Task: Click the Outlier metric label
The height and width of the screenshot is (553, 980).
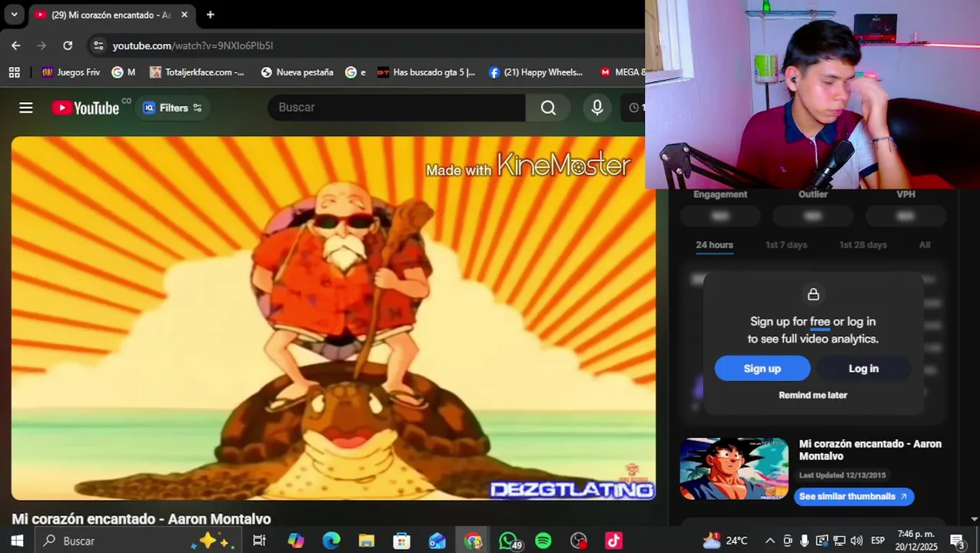Action: click(812, 194)
